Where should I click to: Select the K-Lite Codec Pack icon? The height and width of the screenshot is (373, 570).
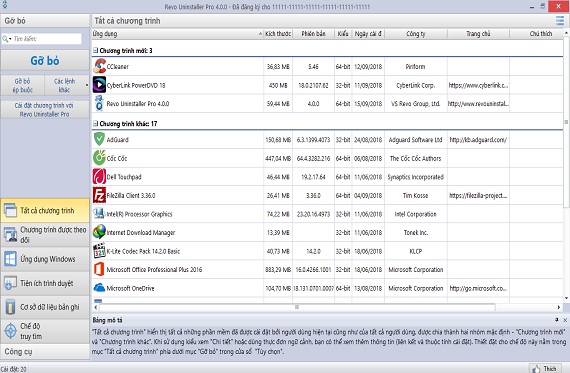click(x=99, y=251)
